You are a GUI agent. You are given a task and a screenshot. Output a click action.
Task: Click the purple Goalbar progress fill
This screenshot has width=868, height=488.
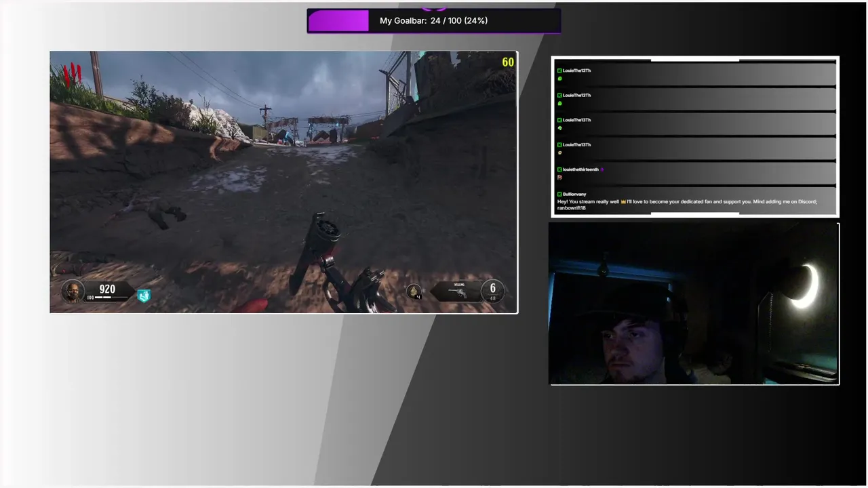coord(338,21)
